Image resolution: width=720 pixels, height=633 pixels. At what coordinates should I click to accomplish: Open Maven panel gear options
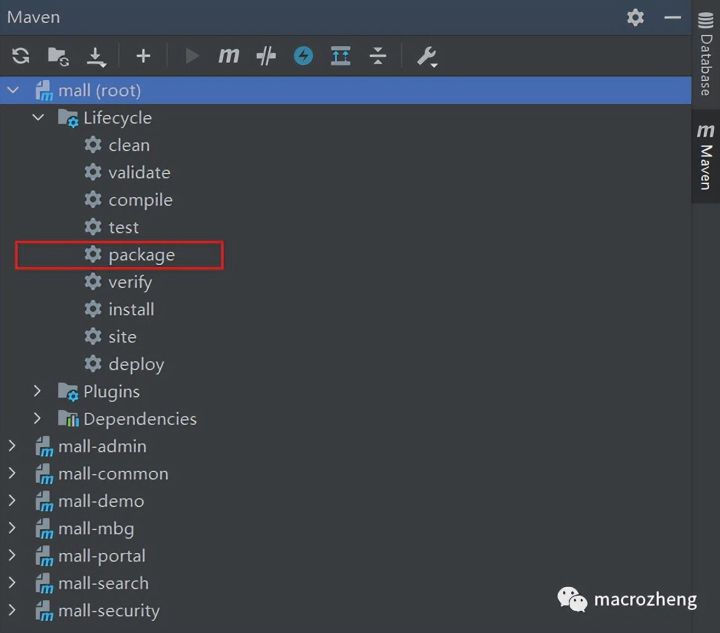[636, 17]
